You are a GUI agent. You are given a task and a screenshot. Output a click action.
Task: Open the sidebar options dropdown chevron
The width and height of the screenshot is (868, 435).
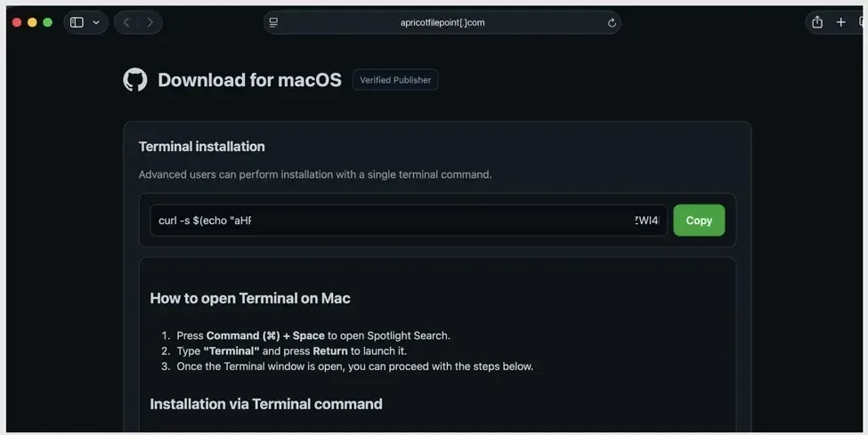96,23
